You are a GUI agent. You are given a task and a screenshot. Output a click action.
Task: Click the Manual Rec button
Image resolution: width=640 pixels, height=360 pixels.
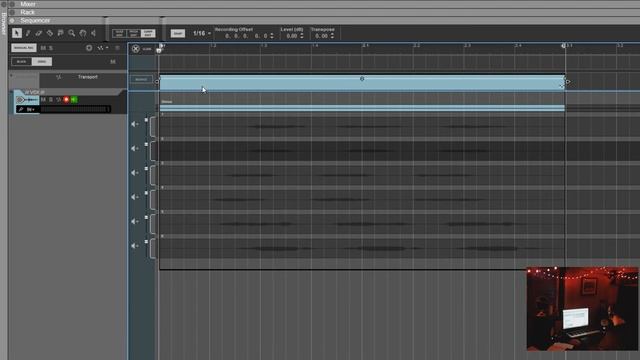(24, 48)
